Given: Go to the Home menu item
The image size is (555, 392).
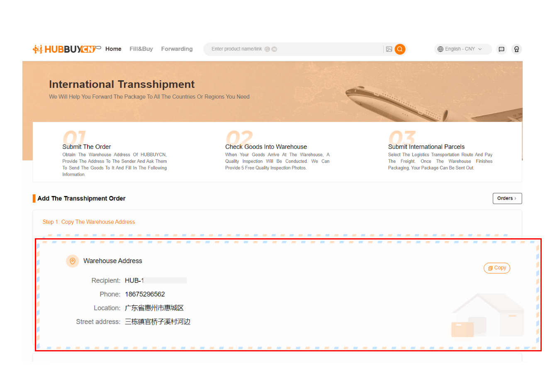Looking at the screenshot, I should (x=113, y=49).
